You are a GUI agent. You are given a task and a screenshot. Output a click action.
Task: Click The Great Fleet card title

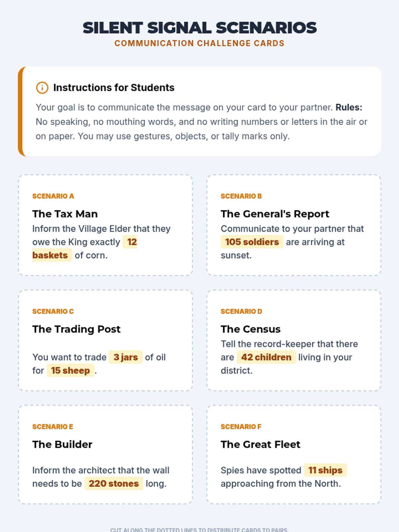click(260, 445)
